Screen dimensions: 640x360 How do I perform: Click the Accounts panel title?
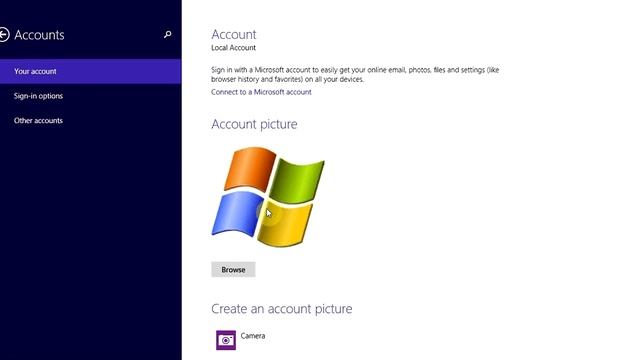click(x=39, y=35)
